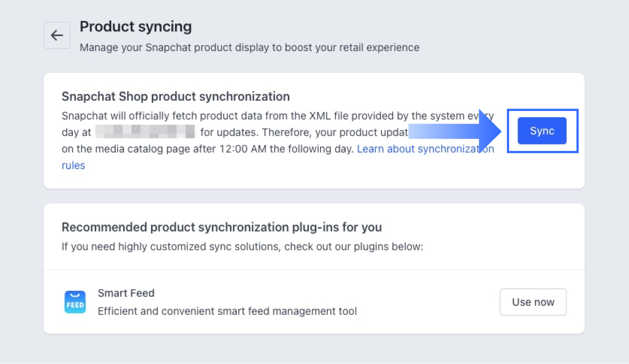Click the Snapchat Shop product synchronization heading

pos(175,97)
